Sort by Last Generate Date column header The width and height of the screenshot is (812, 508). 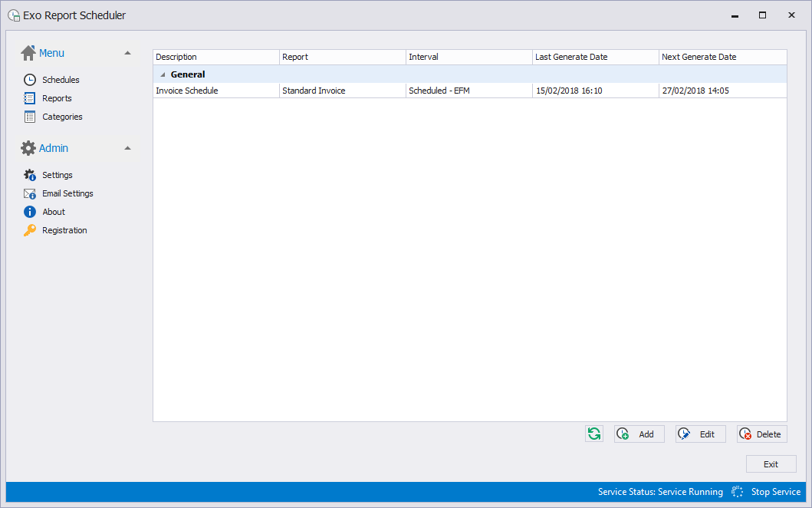(595, 57)
